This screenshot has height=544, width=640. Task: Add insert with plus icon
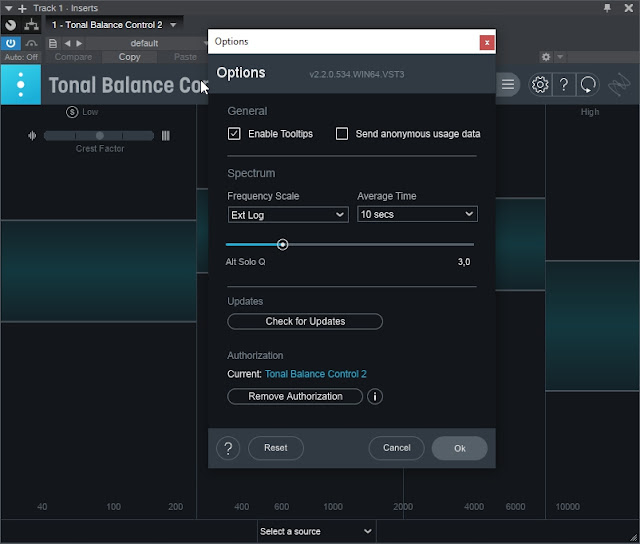click(22, 8)
